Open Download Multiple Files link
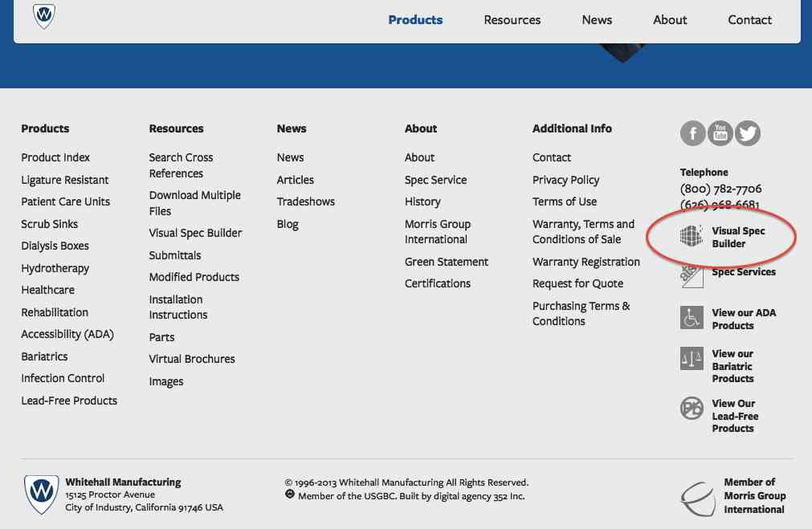This screenshot has height=529, width=812. [x=194, y=203]
